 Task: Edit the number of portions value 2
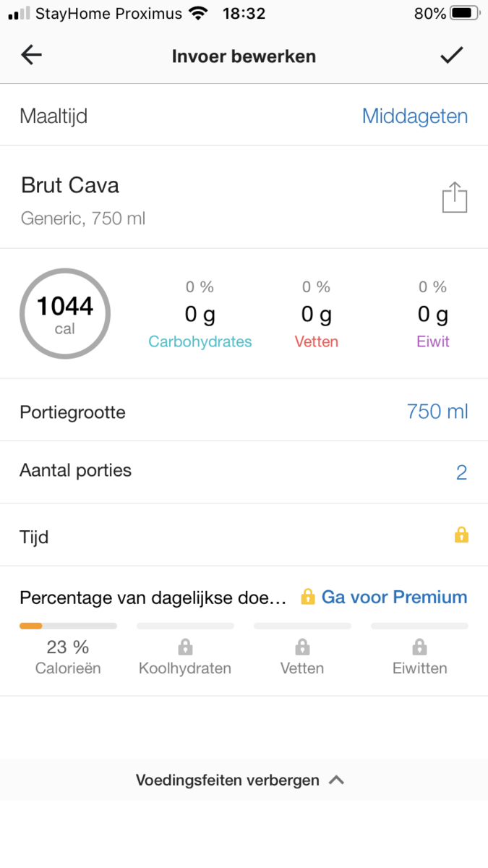click(x=461, y=473)
